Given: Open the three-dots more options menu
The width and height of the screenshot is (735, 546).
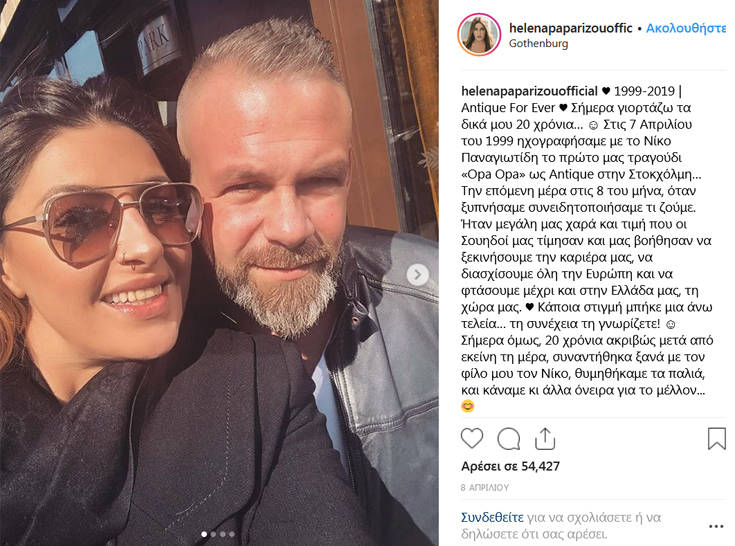Looking at the screenshot, I should [x=716, y=526].
